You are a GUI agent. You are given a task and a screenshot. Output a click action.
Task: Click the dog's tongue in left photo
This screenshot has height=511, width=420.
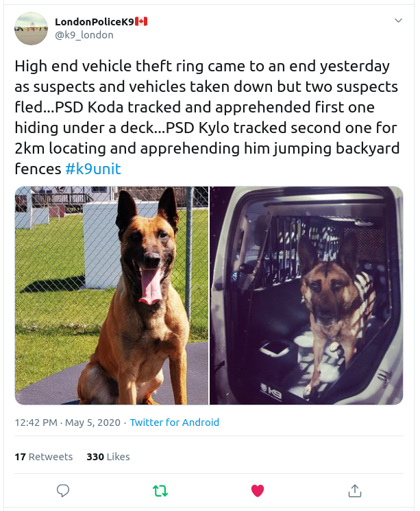point(150,286)
